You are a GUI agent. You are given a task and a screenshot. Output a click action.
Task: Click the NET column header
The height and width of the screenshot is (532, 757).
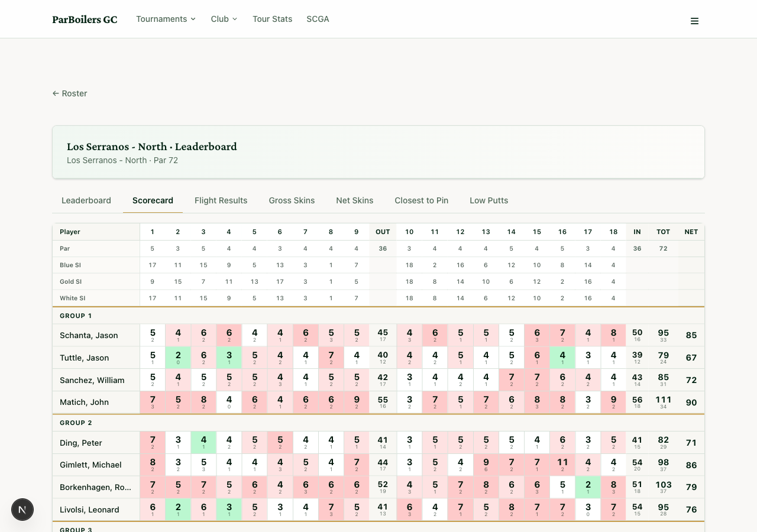click(691, 232)
